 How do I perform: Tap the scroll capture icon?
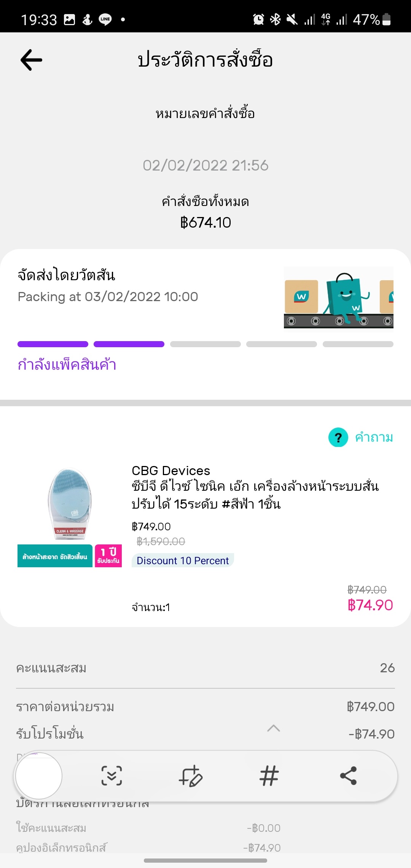pos(112,775)
